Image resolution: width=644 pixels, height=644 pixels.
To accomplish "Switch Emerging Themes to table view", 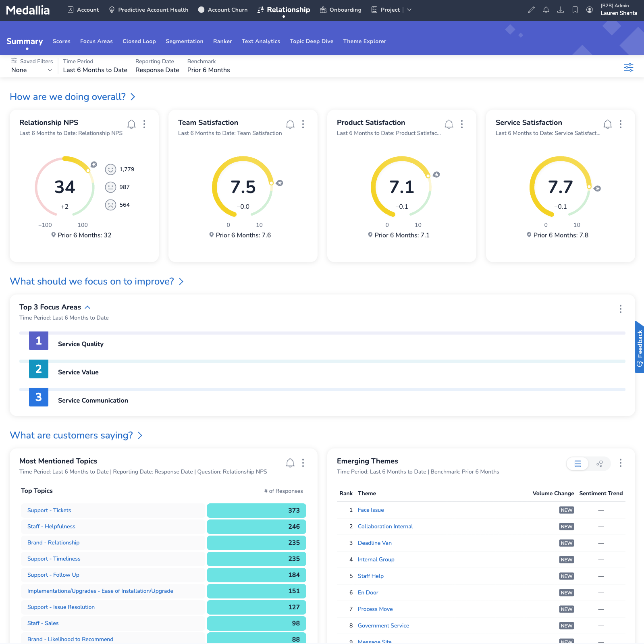I will 578,463.
